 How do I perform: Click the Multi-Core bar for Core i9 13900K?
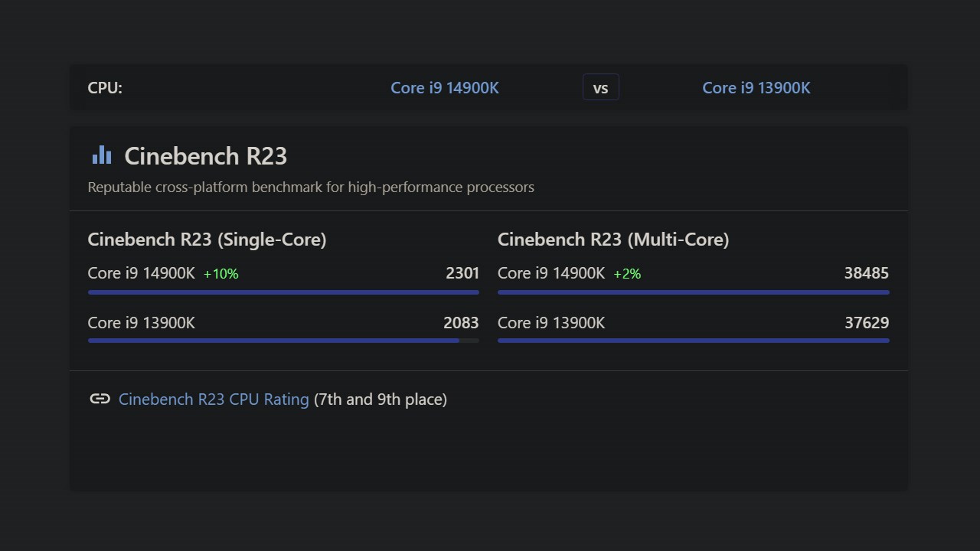(x=693, y=341)
